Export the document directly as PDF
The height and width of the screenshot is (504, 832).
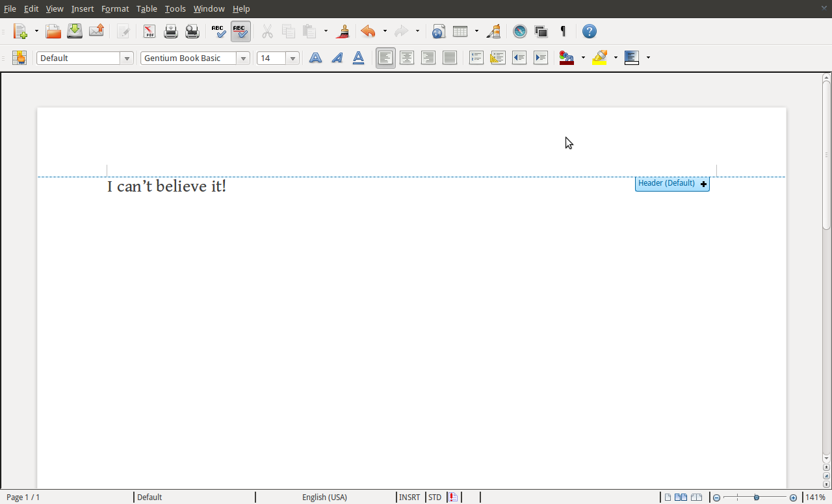click(x=149, y=31)
